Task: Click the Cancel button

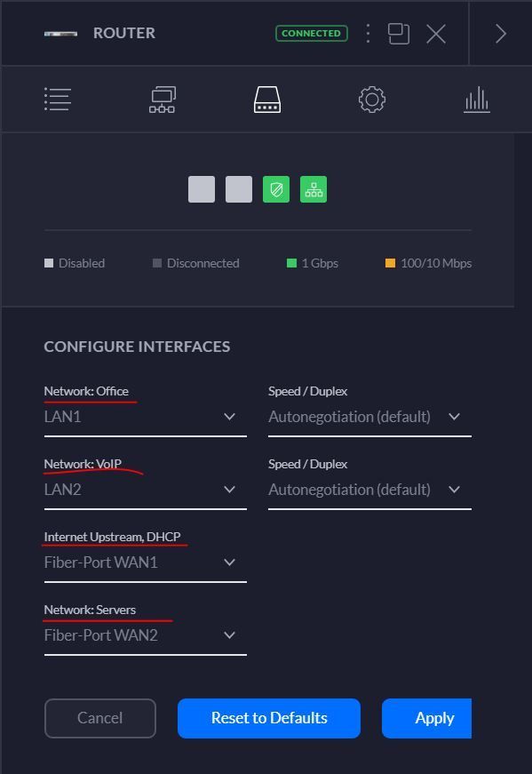Action: (x=100, y=718)
